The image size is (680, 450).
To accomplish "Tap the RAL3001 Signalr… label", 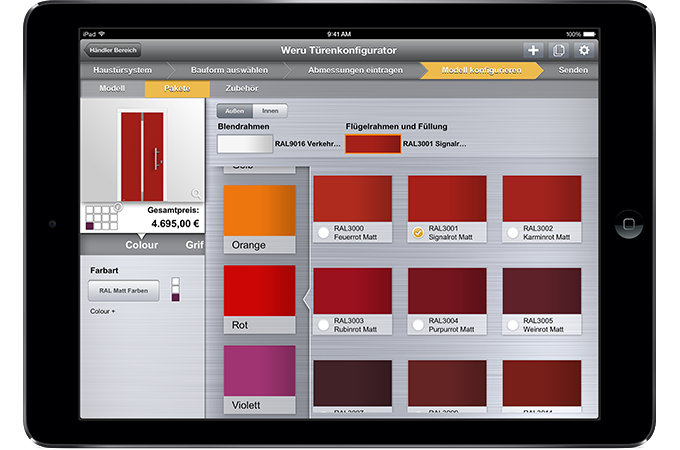I will 435,144.
